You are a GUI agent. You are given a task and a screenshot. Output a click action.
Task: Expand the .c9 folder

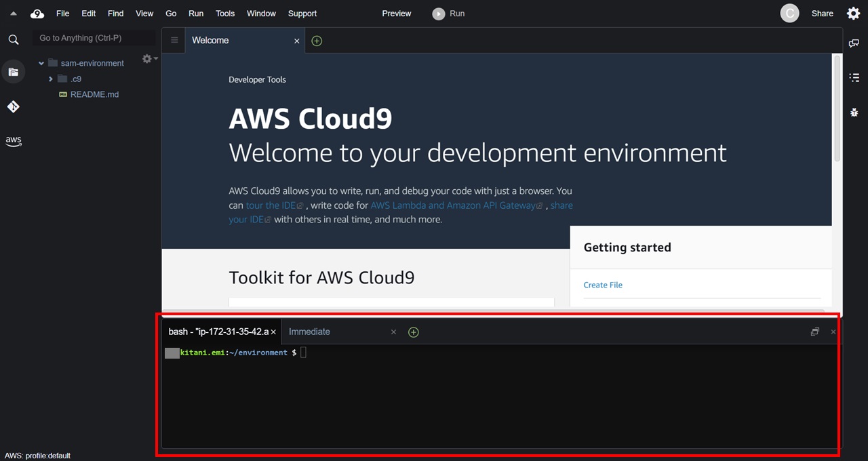(51, 79)
